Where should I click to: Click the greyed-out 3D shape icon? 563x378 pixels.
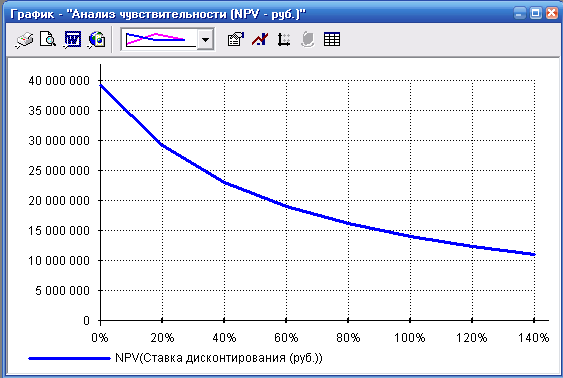(308, 39)
